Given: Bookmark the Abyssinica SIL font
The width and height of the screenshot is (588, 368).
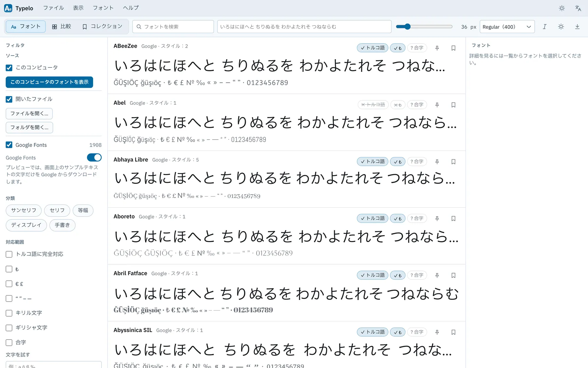Looking at the screenshot, I should point(453,332).
